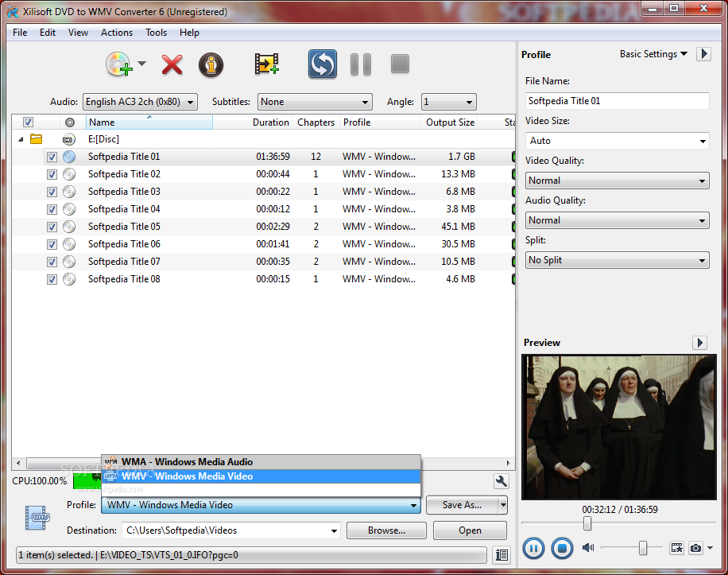Click the pause conversion toolbar icon

[361, 64]
